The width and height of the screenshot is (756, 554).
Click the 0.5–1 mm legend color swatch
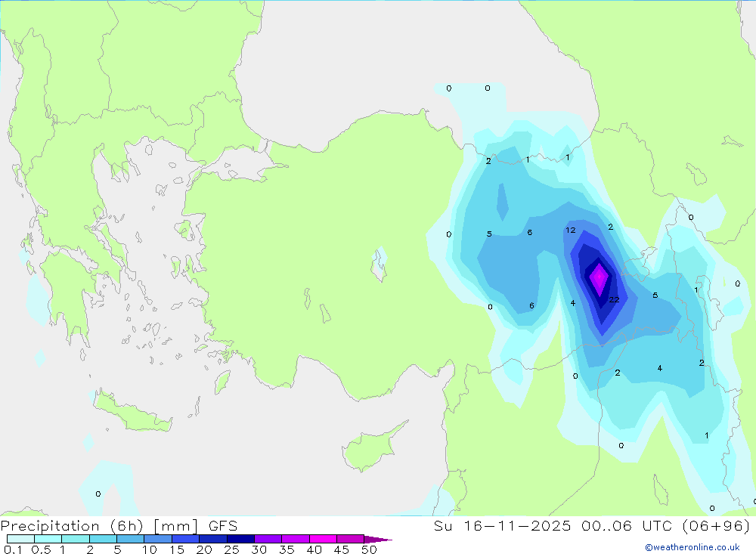(48, 539)
